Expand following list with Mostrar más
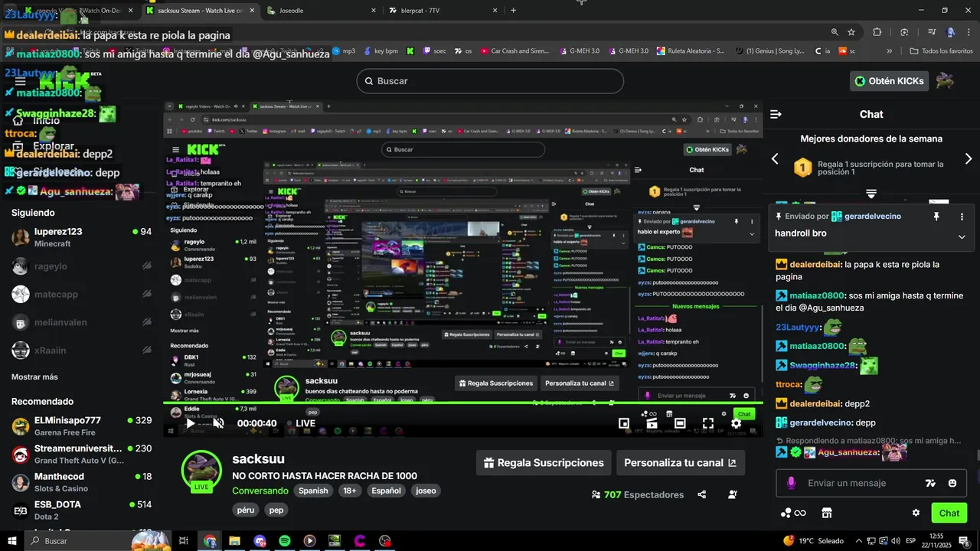 tap(34, 377)
